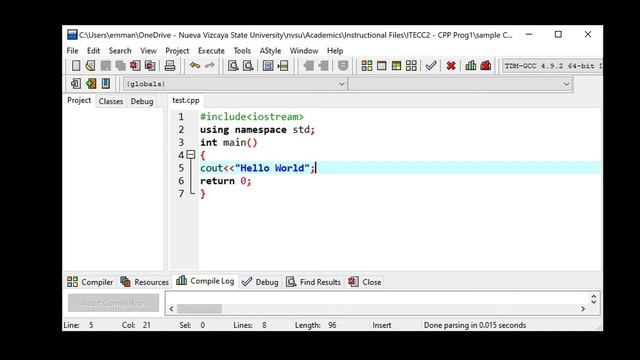Click the Profile analysis bar chart icon

[x=471, y=66]
